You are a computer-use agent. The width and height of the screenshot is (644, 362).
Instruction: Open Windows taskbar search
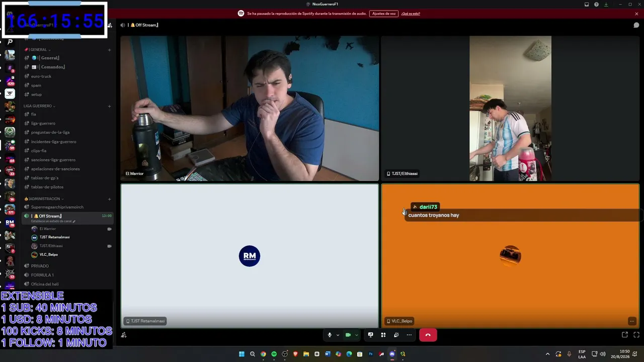(x=253, y=354)
